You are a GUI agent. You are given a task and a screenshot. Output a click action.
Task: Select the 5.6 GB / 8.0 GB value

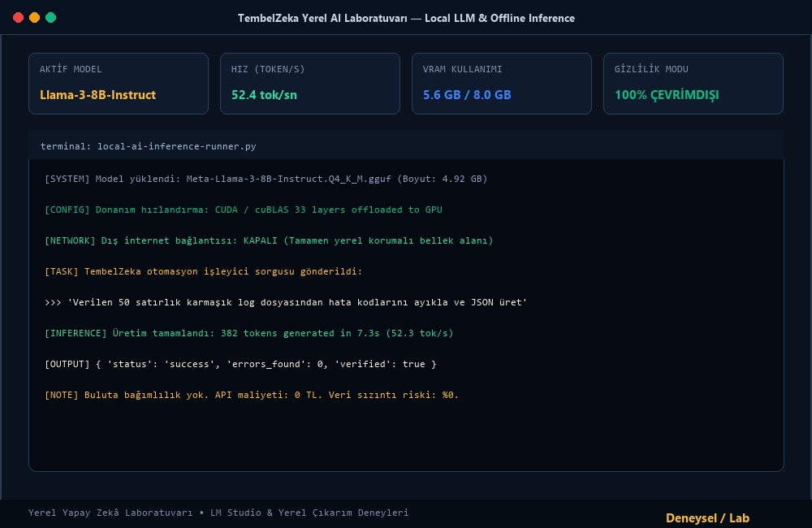[x=467, y=95]
